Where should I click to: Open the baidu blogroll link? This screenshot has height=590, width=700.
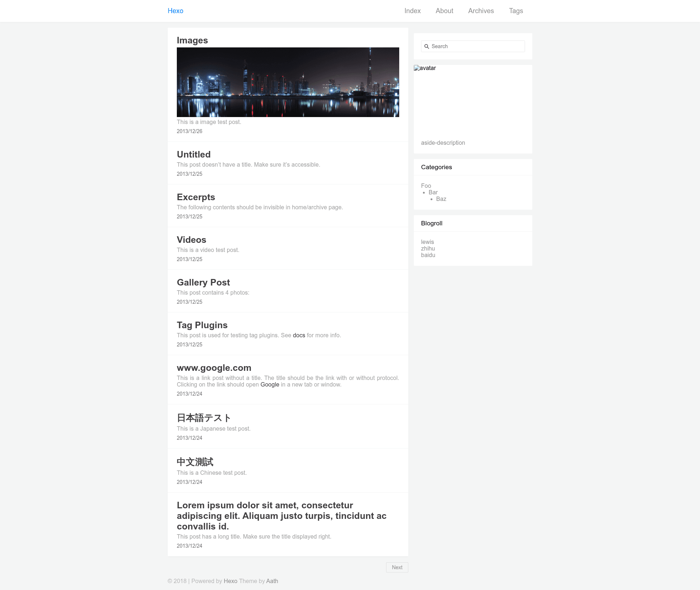click(x=428, y=255)
